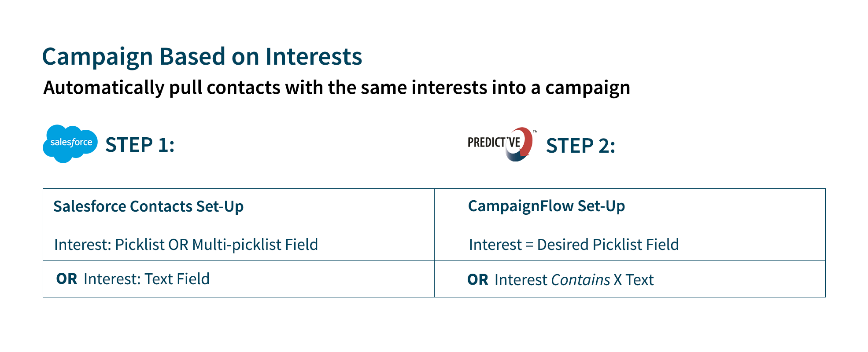Click the word salesforce inside the cloud
The image size is (868, 352).
[71, 142]
